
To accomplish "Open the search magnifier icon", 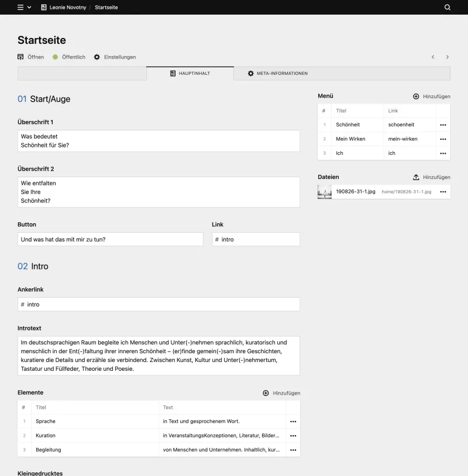I will [x=448, y=8].
